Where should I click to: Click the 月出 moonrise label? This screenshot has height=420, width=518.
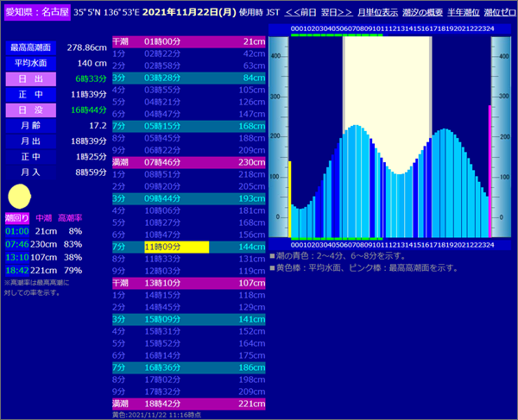tap(31, 141)
